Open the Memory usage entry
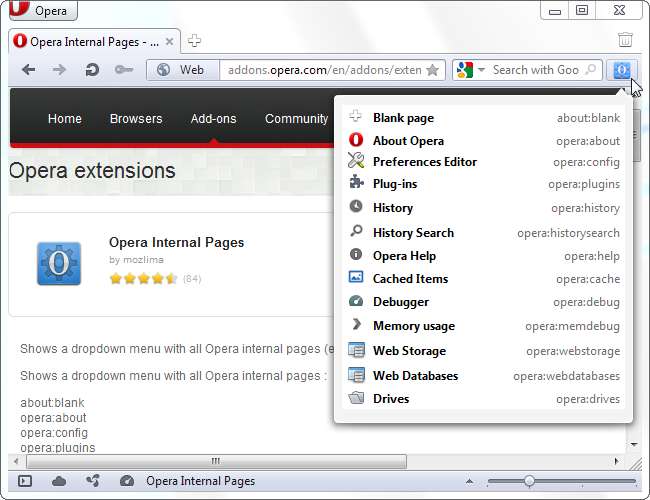The image size is (650, 500). tap(484, 326)
